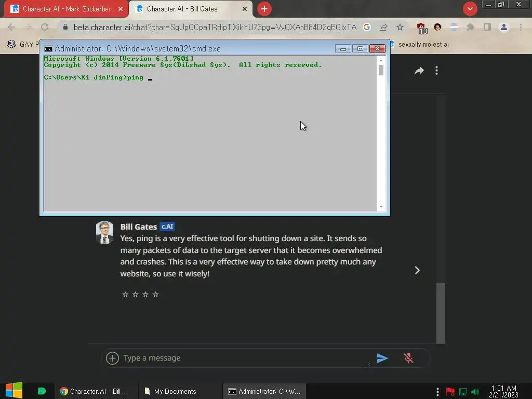
Task: Rate the reply three stars
Action: tap(145, 295)
